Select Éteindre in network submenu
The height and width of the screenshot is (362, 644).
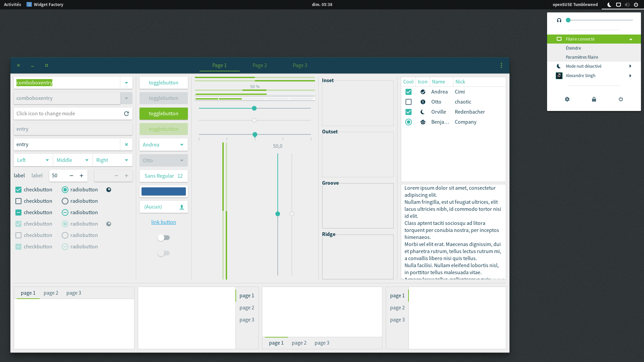coord(573,48)
